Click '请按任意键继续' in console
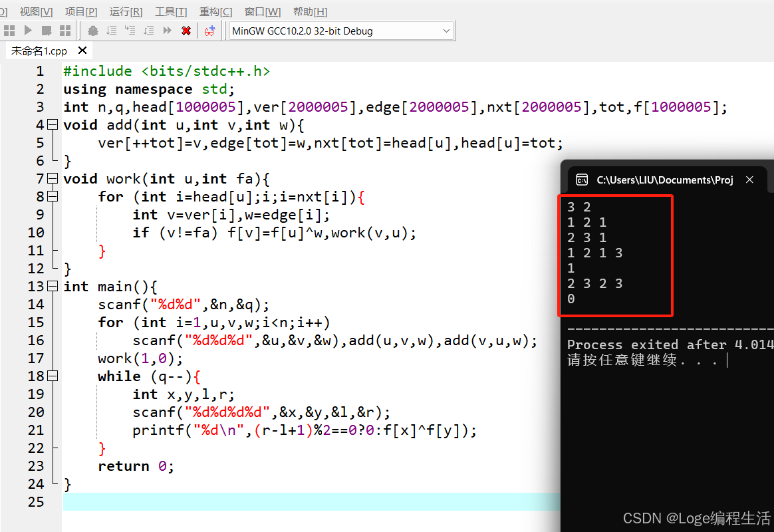774x532 pixels. point(622,360)
